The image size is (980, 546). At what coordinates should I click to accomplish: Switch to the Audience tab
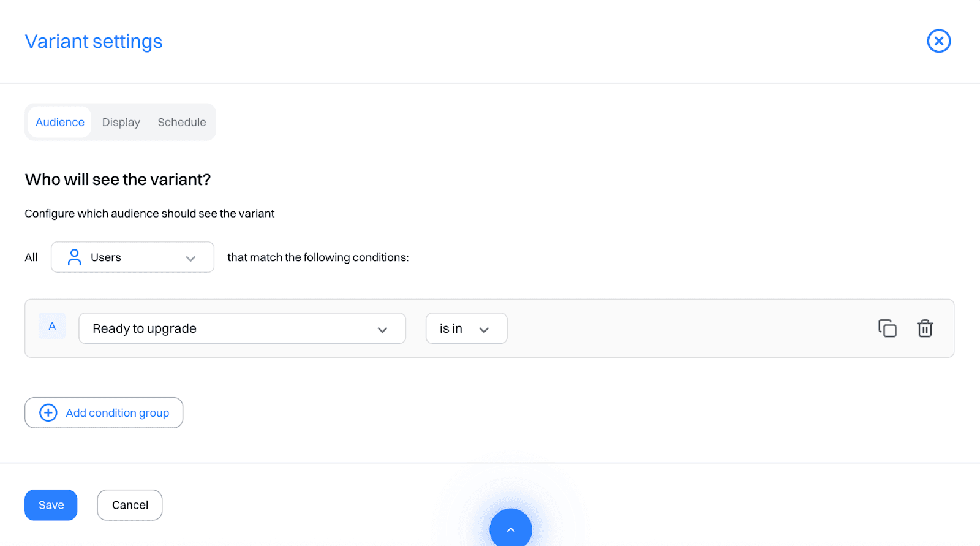point(60,123)
